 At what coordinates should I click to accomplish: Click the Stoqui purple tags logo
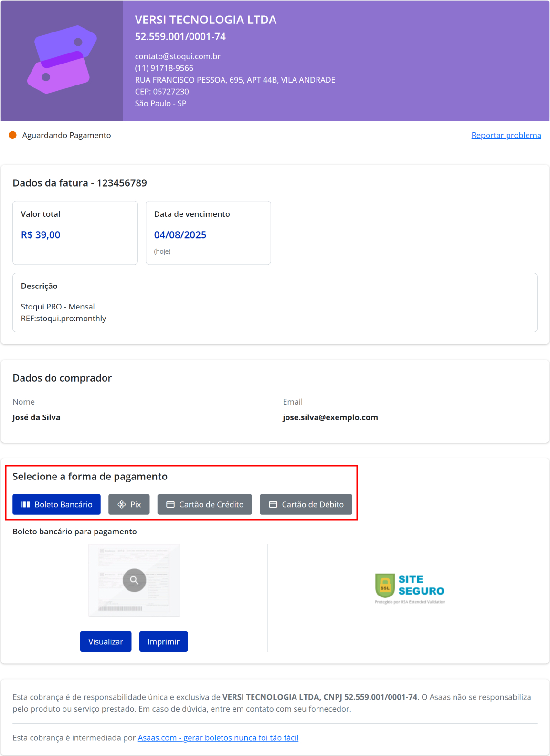pos(62,60)
